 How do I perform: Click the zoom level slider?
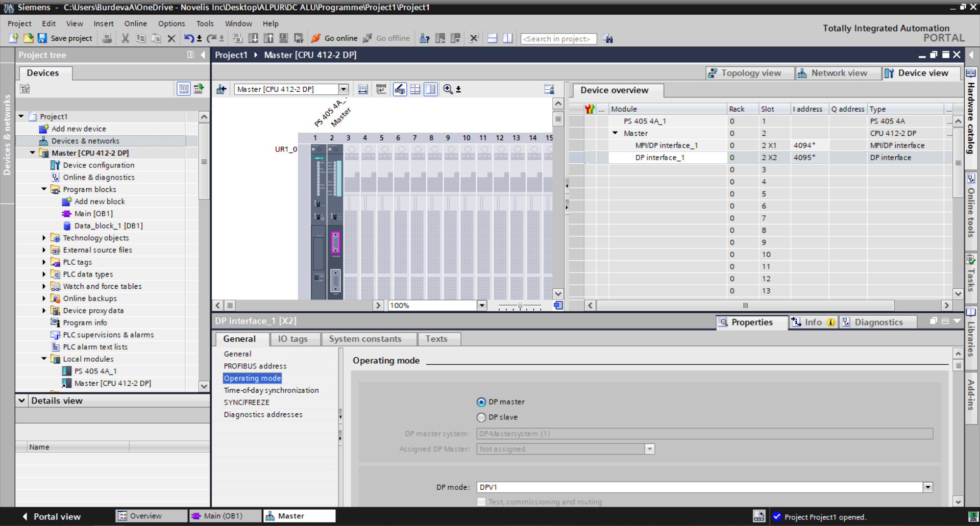pos(520,306)
